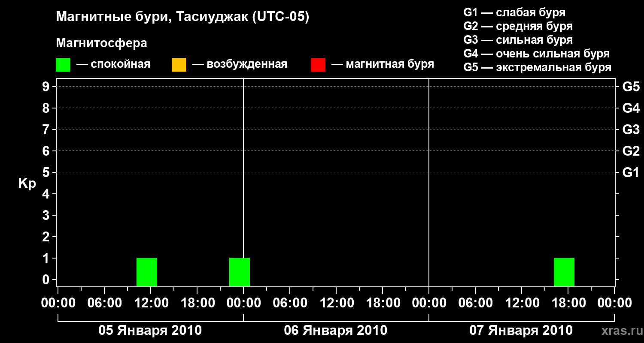Click the '— магнитная буря' legend label
Screen dimensions: 644x343
tap(383, 64)
